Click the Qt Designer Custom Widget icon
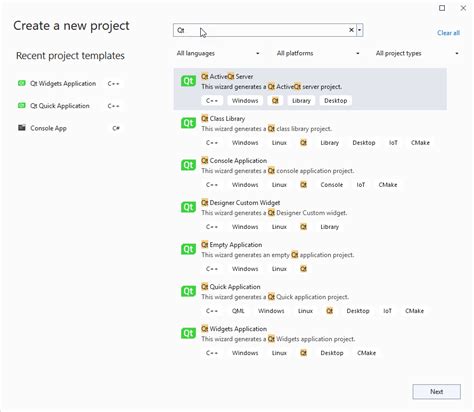Image resolution: width=474 pixels, height=412 pixels. coord(188,207)
